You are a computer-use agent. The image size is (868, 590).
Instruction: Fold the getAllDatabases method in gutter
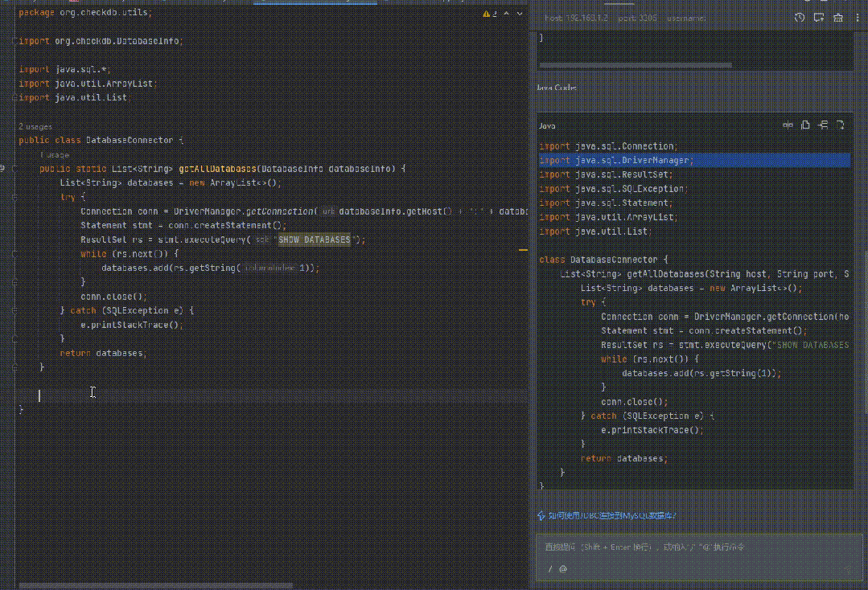[x=14, y=169]
